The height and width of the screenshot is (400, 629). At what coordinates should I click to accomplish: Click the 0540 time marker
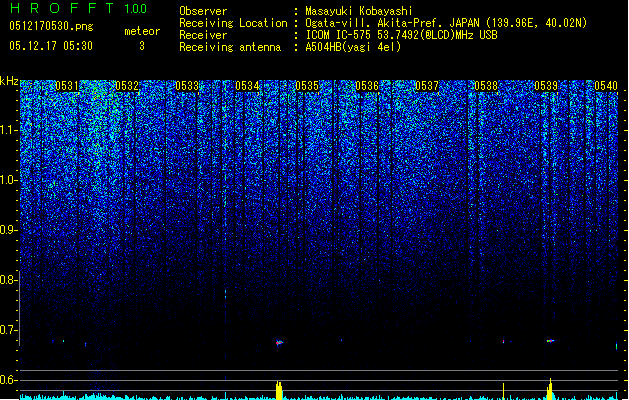click(606, 86)
